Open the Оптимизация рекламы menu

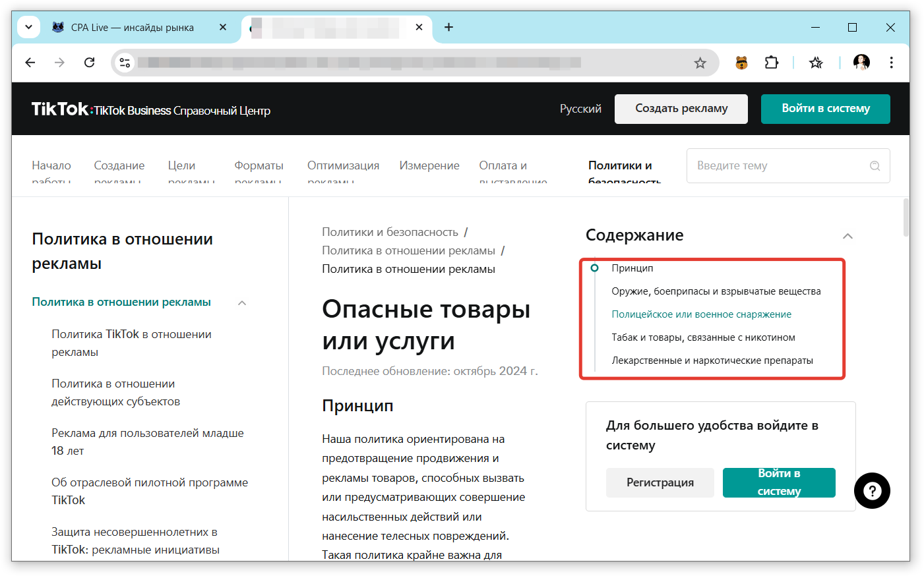[x=343, y=173]
